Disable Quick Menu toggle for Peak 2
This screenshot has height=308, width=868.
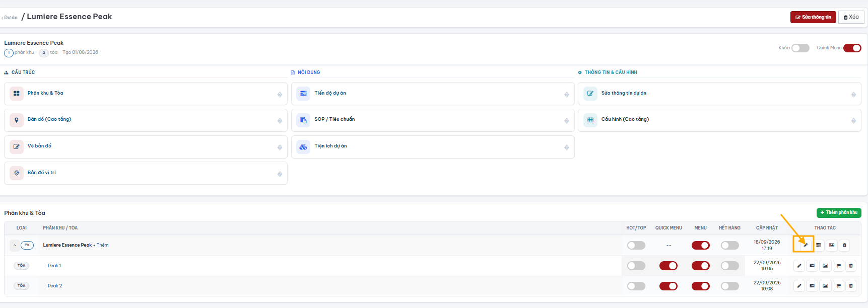coord(669,286)
